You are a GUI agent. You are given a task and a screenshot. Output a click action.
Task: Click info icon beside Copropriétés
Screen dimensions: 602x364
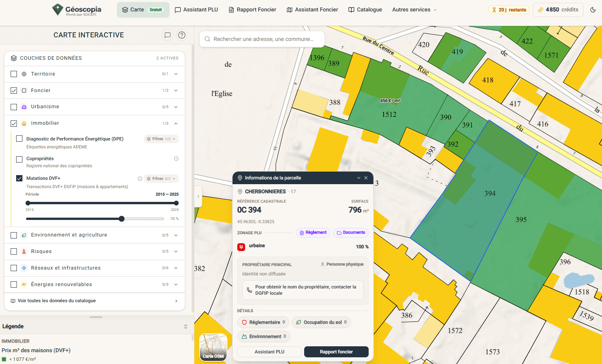pyautogui.click(x=176, y=159)
